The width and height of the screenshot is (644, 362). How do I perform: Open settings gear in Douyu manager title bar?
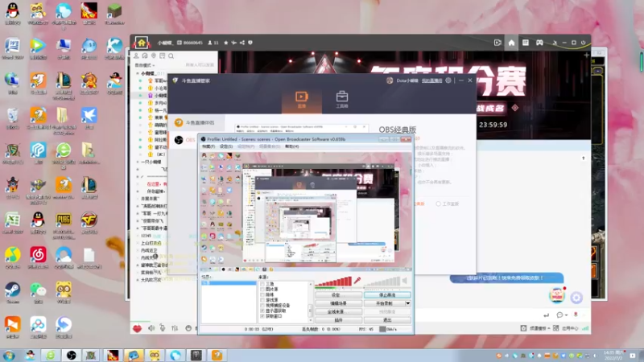pos(448,80)
